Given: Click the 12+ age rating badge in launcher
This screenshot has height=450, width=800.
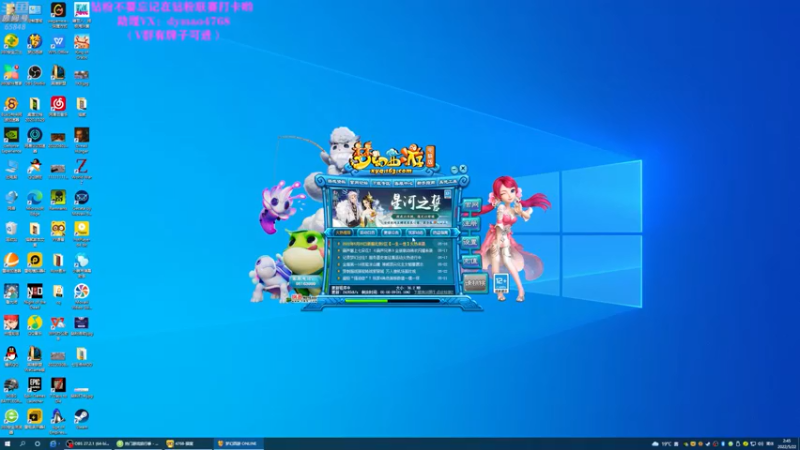Looking at the screenshot, I should tap(501, 282).
